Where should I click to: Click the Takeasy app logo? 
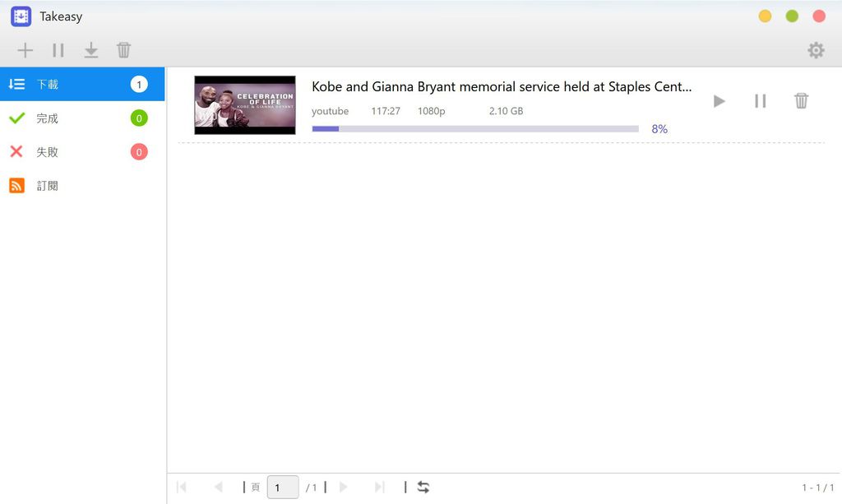coord(21,16)
